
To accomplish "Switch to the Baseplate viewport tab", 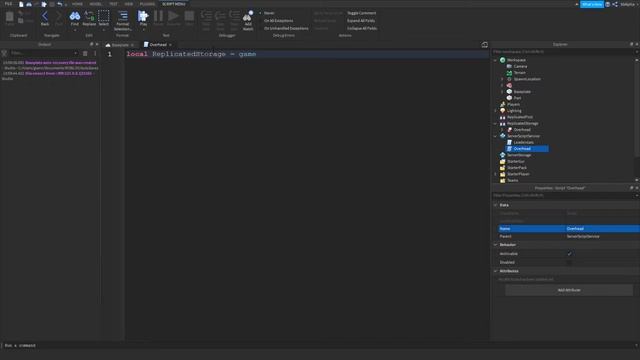I will point(120,45).
